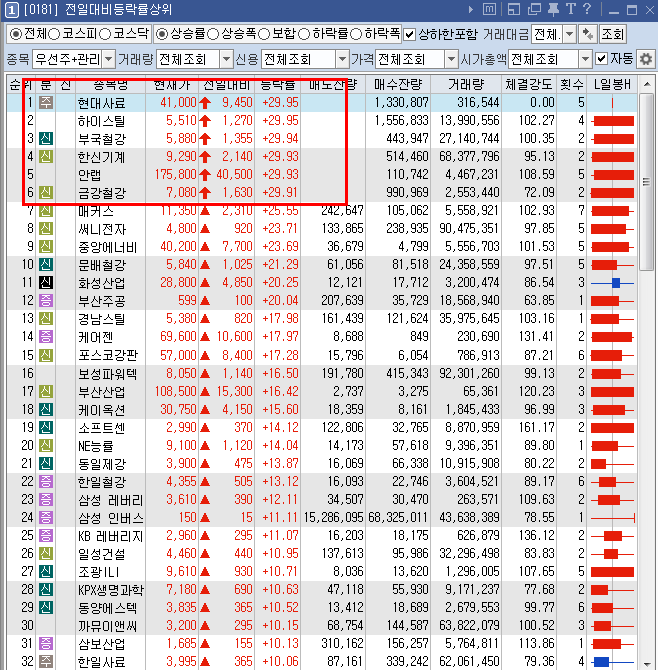Open the 종목 우선주+관리 dropdown
Image resolution: width=658 pixels, height=670 pixels.
point(109,59)
